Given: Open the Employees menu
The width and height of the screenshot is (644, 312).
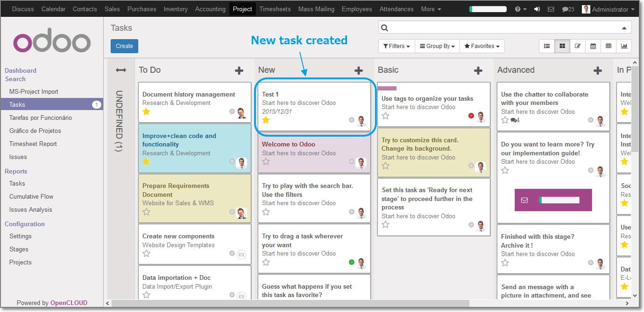Looking at the screenshot, I should 357,9.
